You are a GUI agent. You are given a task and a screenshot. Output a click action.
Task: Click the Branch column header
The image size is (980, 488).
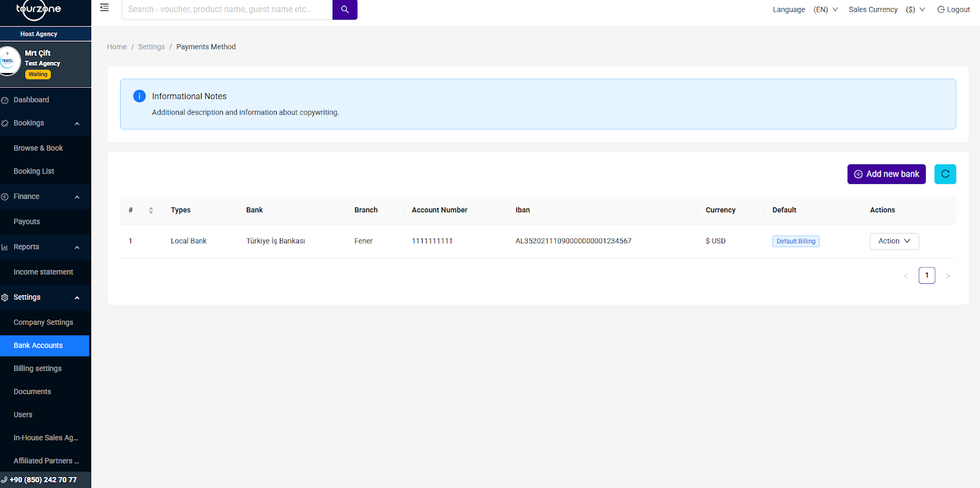[x=366, y=210]
